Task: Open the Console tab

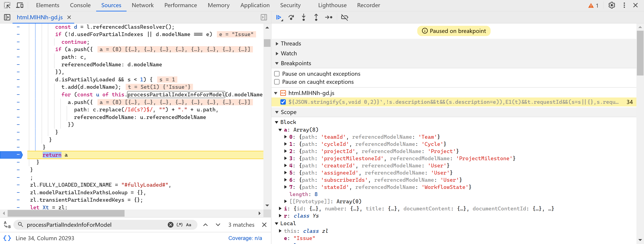Action: pyautogui.click(x=80, y=5)
